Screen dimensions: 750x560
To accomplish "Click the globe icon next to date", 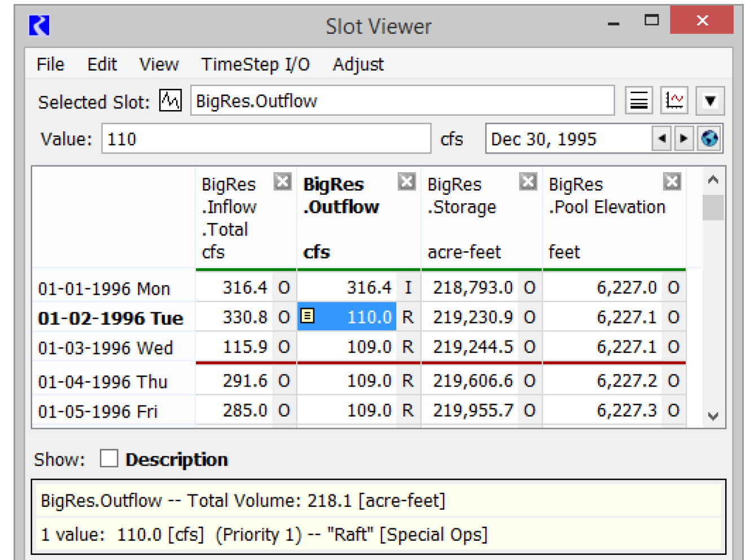I will [709, 138].
